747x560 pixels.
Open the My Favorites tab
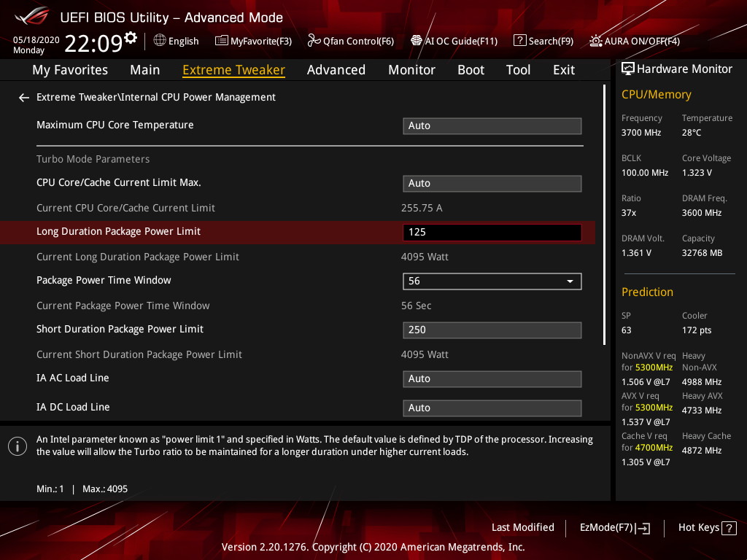70,70
